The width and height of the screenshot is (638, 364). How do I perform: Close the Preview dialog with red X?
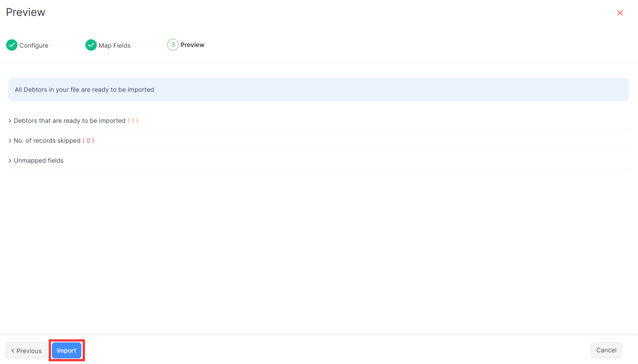click(x=620, y=13)
